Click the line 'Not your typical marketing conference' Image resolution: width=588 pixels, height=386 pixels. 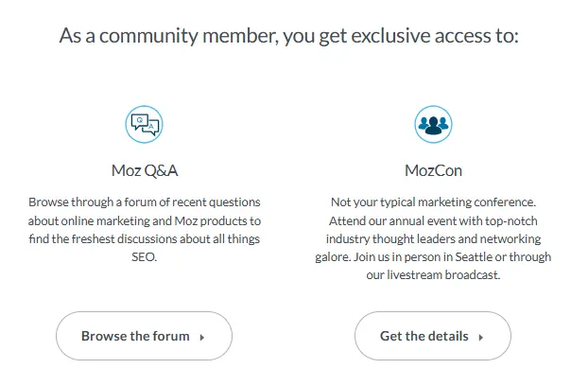pos(433,202)
